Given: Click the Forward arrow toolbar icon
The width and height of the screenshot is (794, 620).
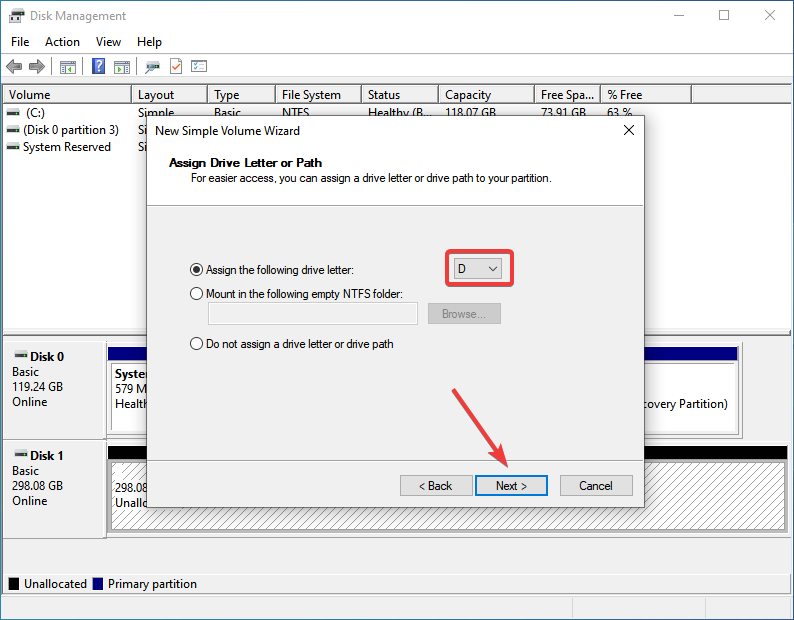Looking at the screenshot, I should [37, 66].
